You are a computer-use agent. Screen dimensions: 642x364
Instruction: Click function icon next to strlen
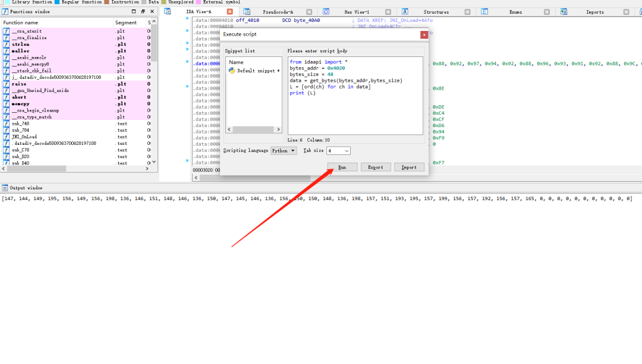(6, 44)
